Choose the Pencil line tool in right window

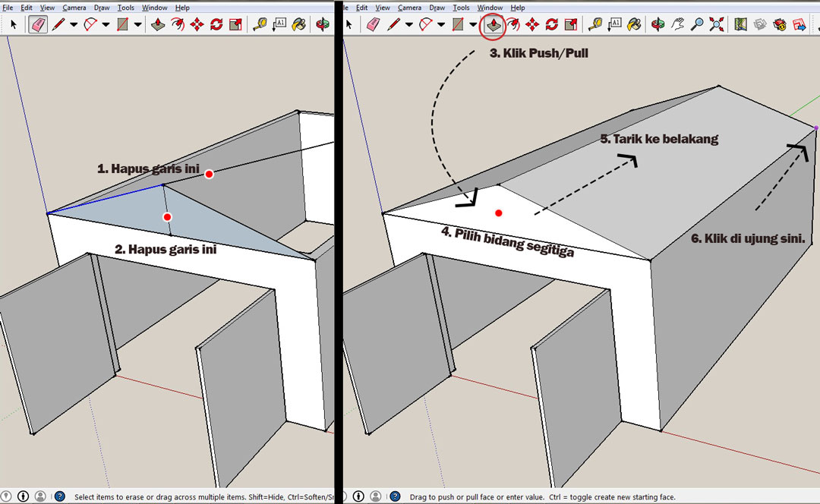pos(394,24)
